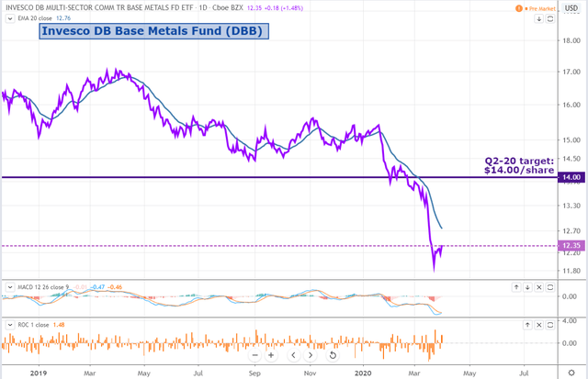Click the 13.30 price axis label
The image size is (588, 379).
pos(571,206)
